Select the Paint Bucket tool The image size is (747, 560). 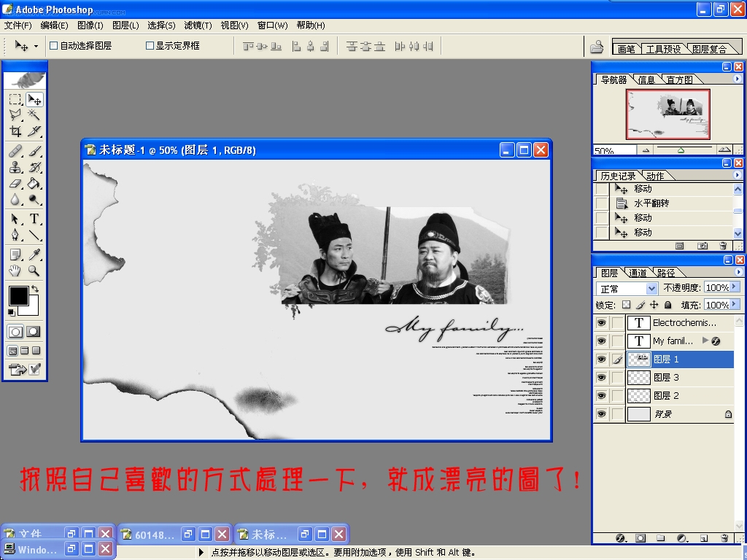[x=34, y=183]
